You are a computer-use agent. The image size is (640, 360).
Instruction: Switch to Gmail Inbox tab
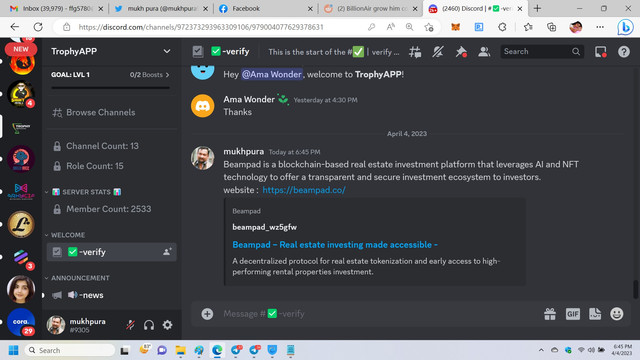tap(57, 9)
